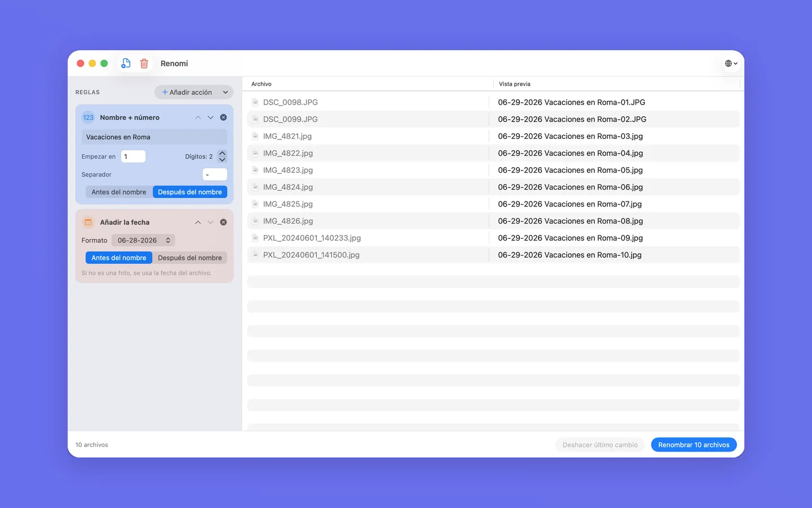Open the globe language menu
The image size is (812, 508).
pyautogui.click(x=731, y=63)
